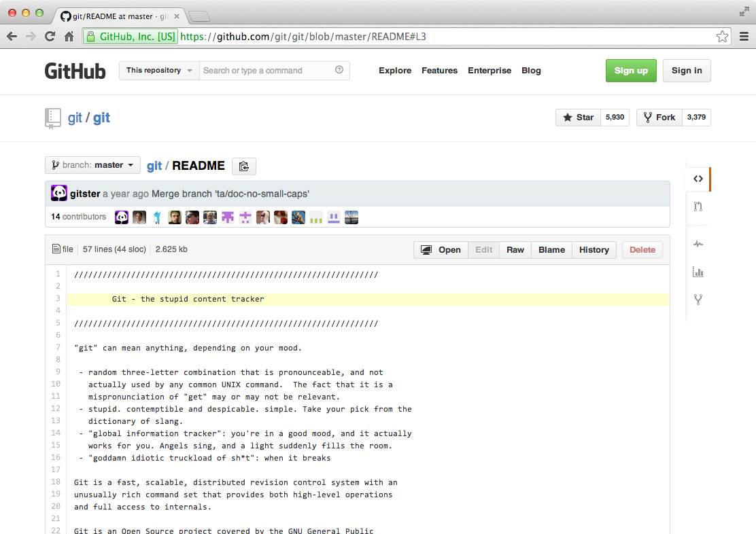Open the Pulse sidebar icon
The height and width of the screenshot is (534, 756).
coord(698,244)
